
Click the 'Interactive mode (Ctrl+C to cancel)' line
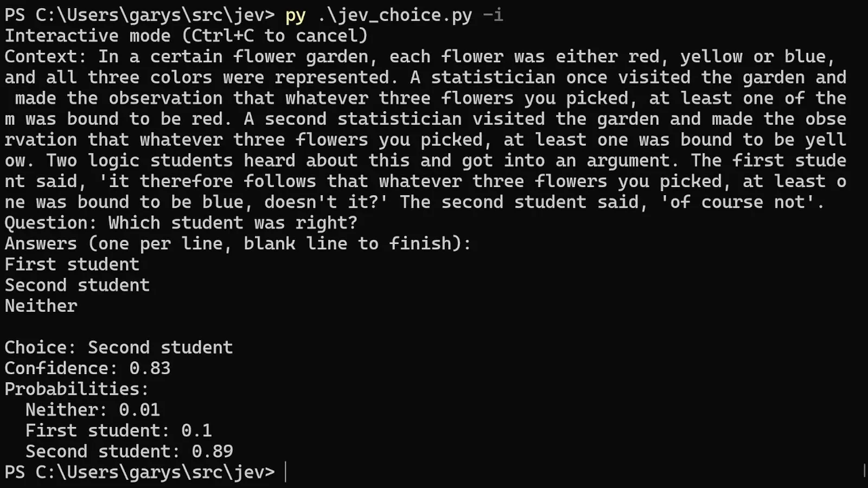pyautogui.click(x=186, y=36)
